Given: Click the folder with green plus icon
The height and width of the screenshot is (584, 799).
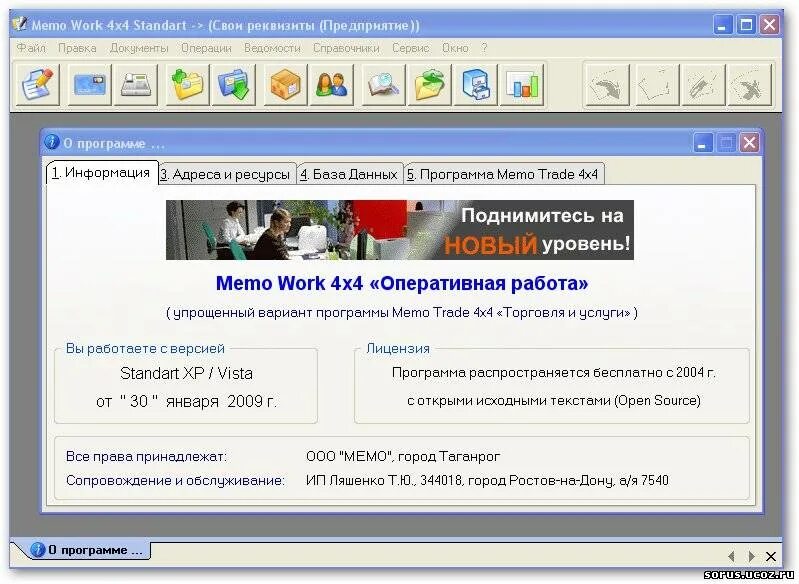Looking at the screenshot, I should pyautogui.click(x=188, y=85).
